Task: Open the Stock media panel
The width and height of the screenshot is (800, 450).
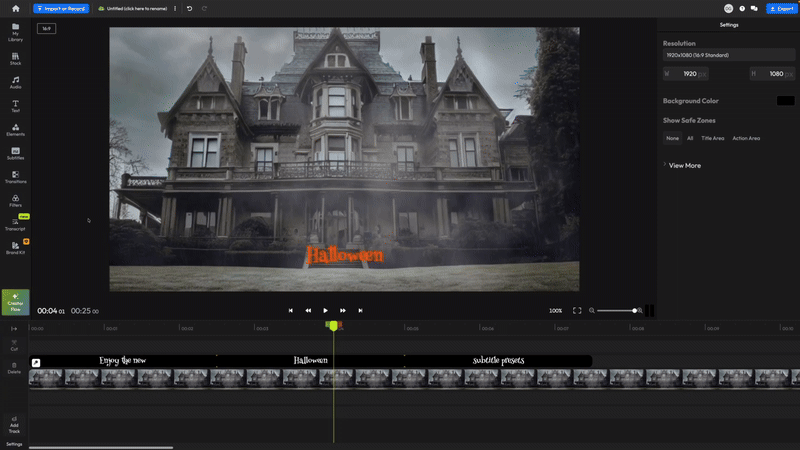Action: (15, 58)
